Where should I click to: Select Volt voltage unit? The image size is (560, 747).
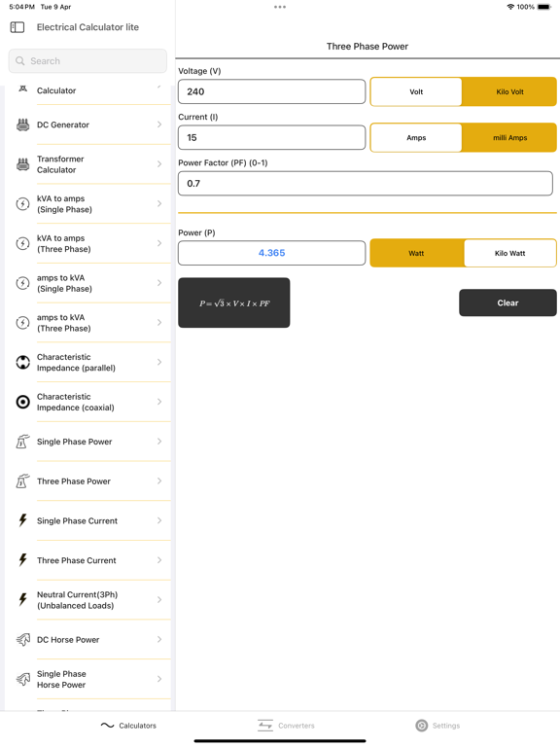[416, 91]
